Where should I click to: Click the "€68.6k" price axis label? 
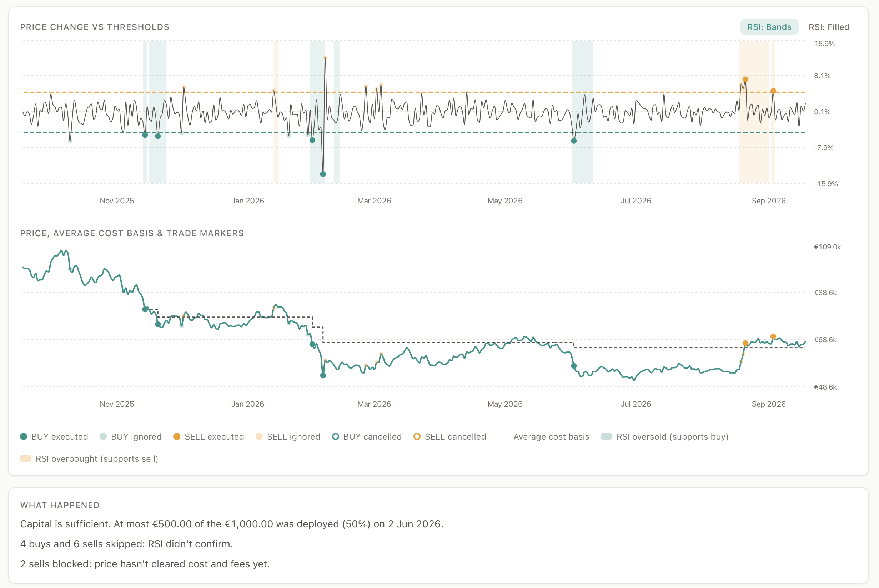(x=825, y=340)
